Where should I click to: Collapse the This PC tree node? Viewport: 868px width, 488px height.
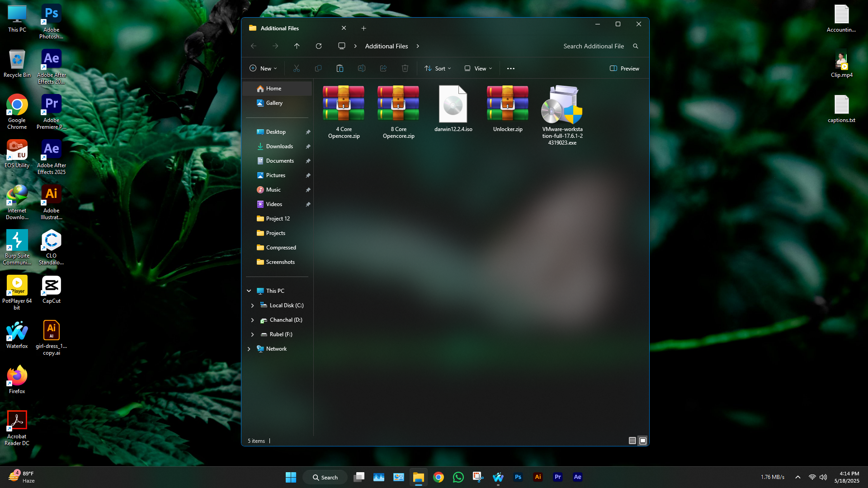coord(249,291)
